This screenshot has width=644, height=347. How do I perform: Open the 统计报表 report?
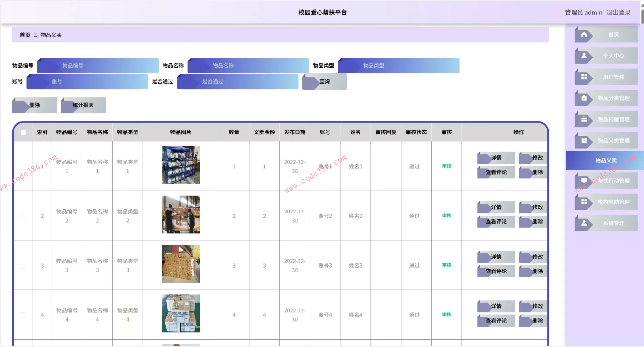pos(83,105)
